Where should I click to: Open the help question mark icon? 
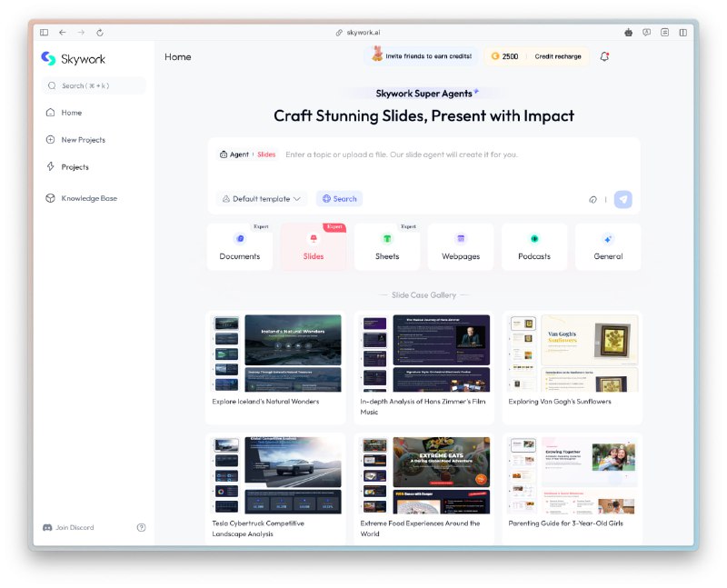[x=142, y=527]
